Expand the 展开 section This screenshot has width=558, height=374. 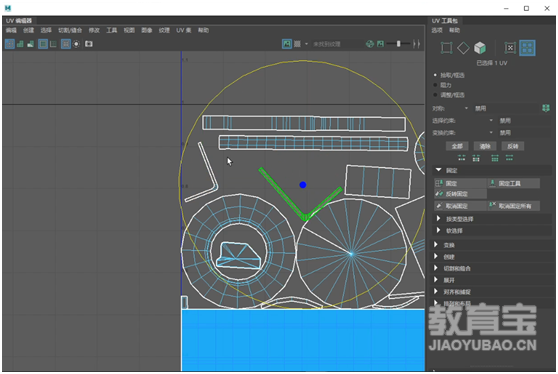[x=436, y=280]
